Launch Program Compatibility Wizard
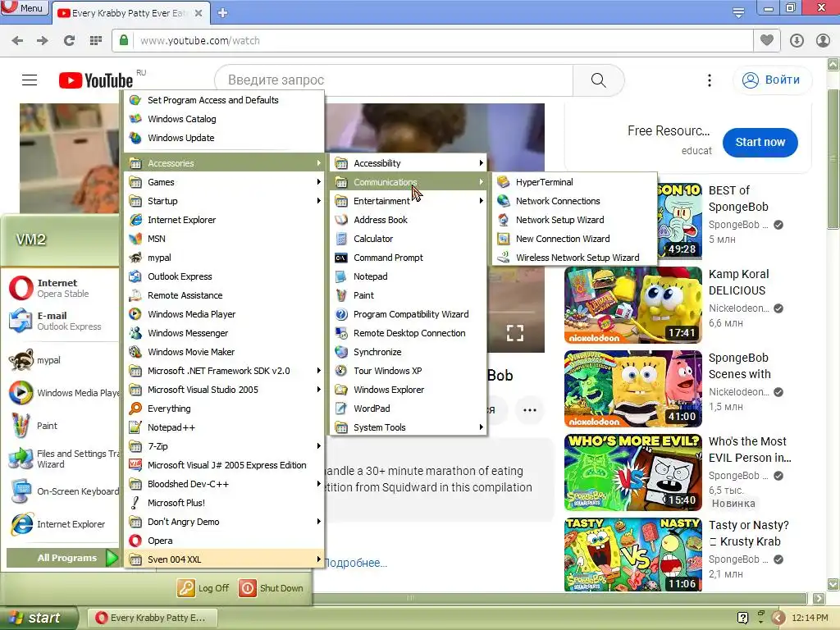The width and height of the screenshot is (840, 630). pos(409,314)
